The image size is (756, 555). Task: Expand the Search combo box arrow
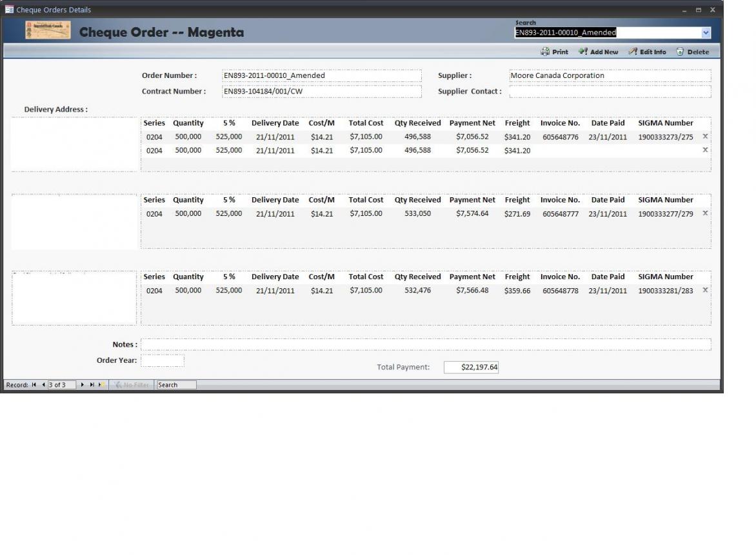(706, 33)
